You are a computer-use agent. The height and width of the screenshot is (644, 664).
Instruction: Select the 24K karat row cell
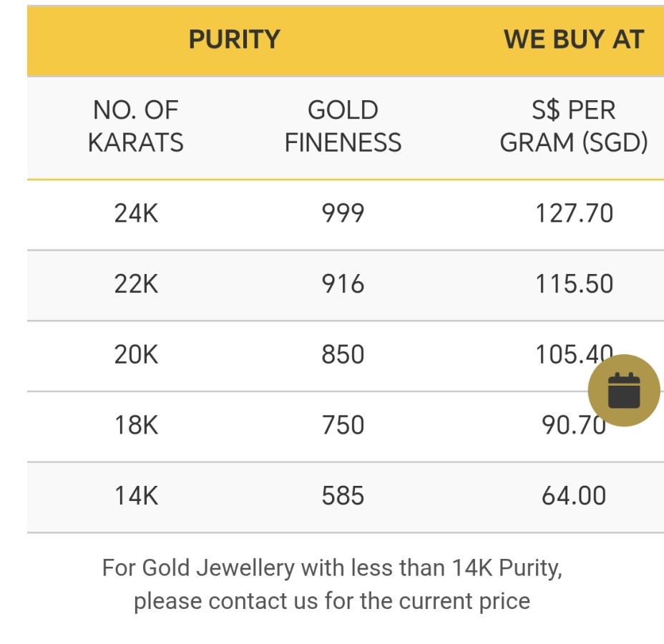(136, 214)
